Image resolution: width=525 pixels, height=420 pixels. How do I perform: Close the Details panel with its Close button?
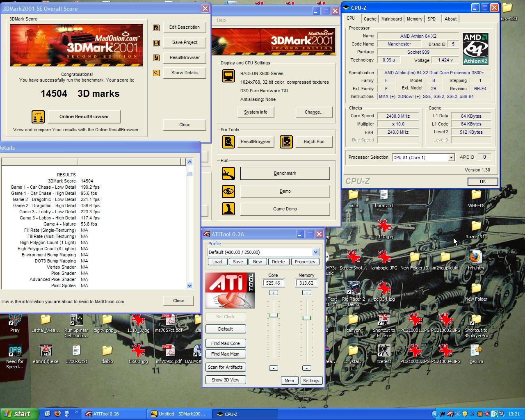178,301
